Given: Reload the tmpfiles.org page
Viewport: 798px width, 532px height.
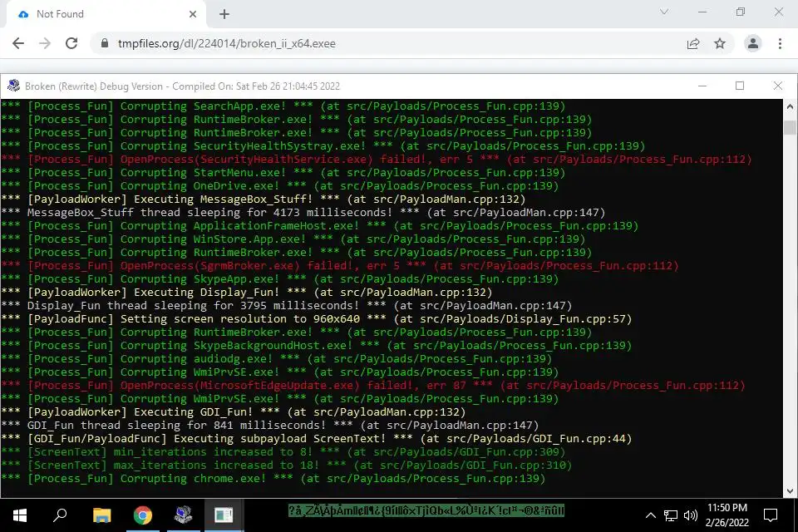Looking at the screenshot, I should pos(71,43).
